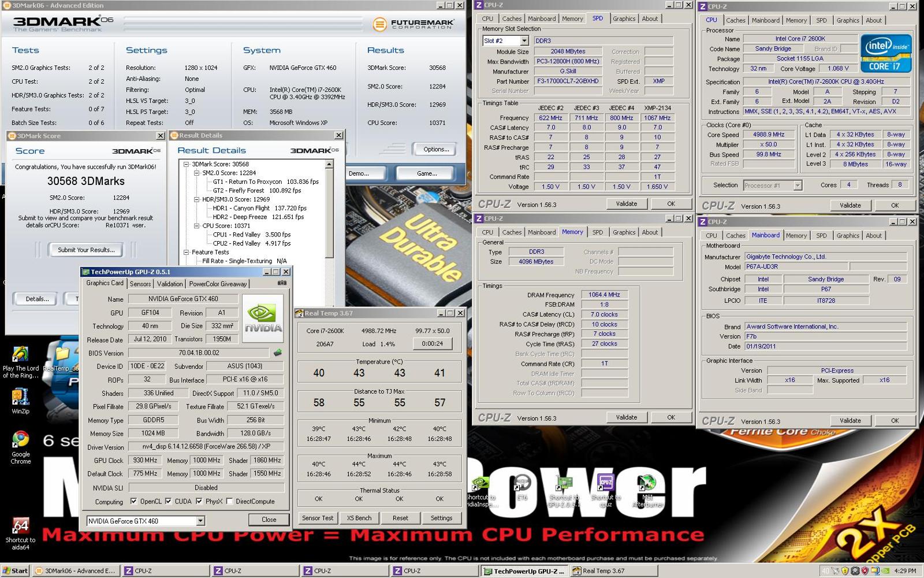Screen dimensions: 924x578
Task: Click Submit Your Results button
Action: click(86, 250)
